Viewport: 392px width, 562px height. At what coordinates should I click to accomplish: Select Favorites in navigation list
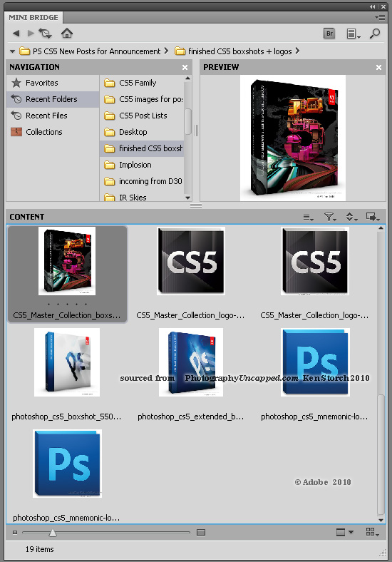click(x=52, y=83)
